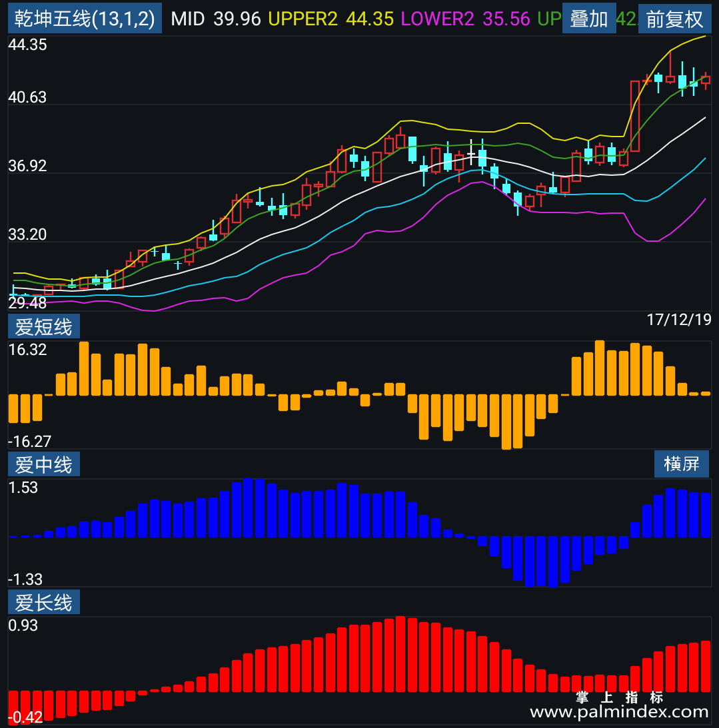The image size is (719, 728).
Task: Switch to landscape with 横屏 button
Action: pos(682,464)
